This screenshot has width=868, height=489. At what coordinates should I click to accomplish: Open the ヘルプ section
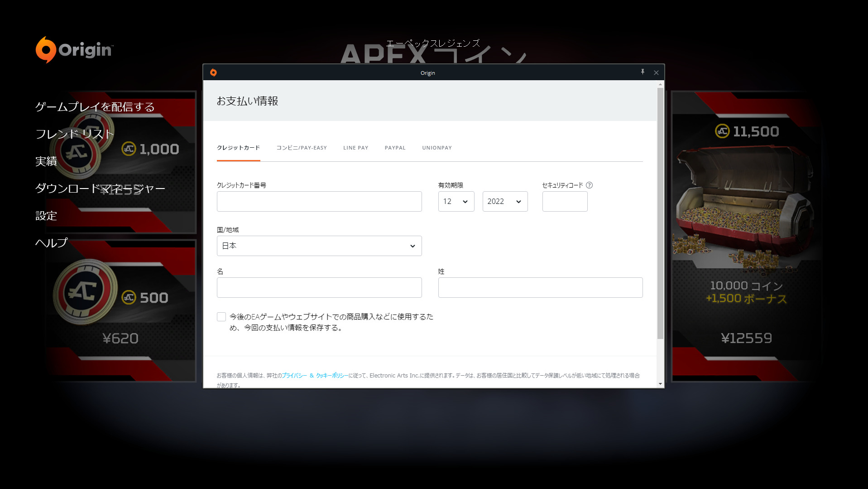[51, 242]
